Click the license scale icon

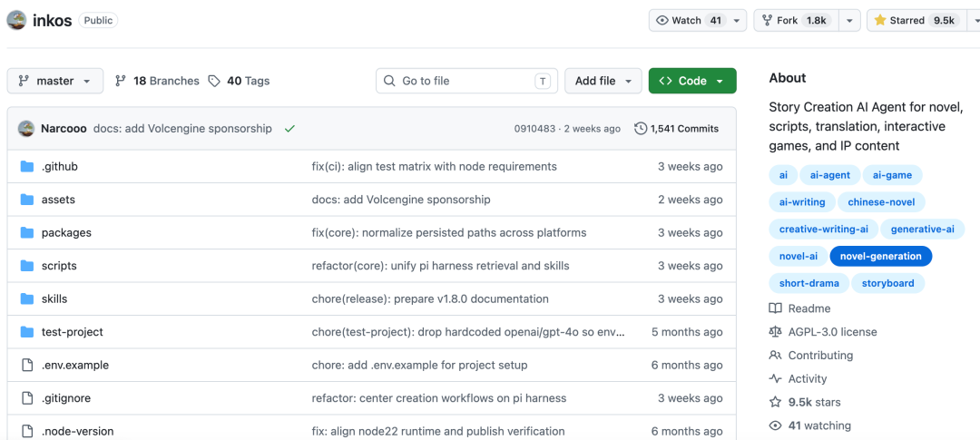pyautogui.click(x=775, y=332)
